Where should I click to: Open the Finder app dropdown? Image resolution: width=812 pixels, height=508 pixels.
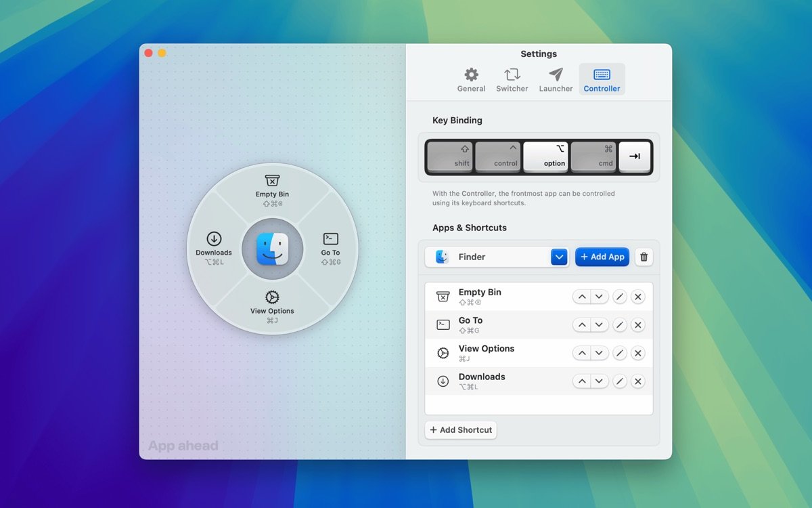click(x=558, y=257)
